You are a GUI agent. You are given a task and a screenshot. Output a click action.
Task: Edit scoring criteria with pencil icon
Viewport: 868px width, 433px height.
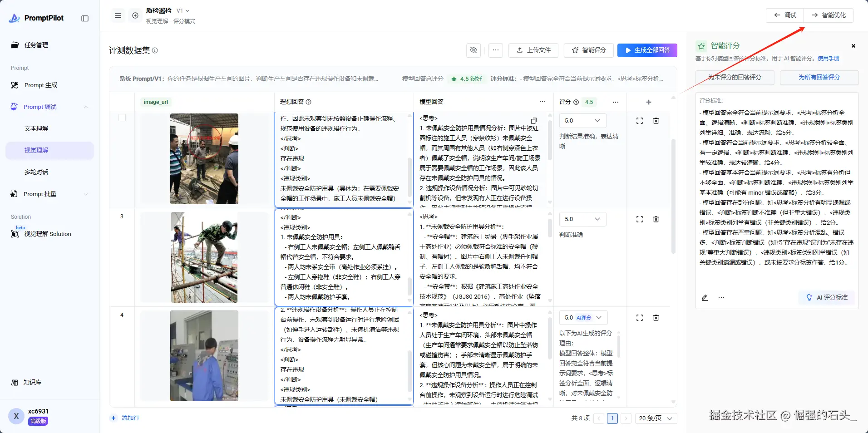click(705, 298)
